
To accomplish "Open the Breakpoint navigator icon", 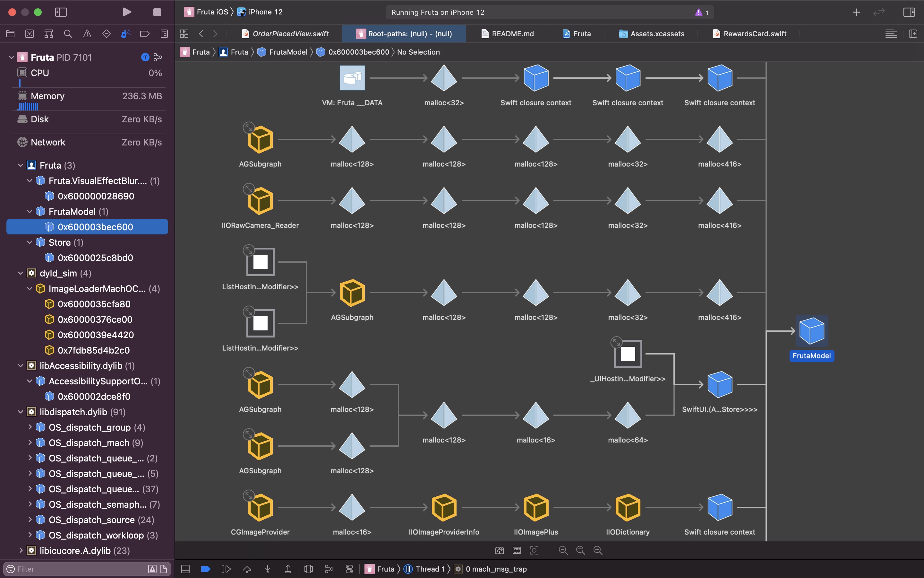I will click(145, 34).
